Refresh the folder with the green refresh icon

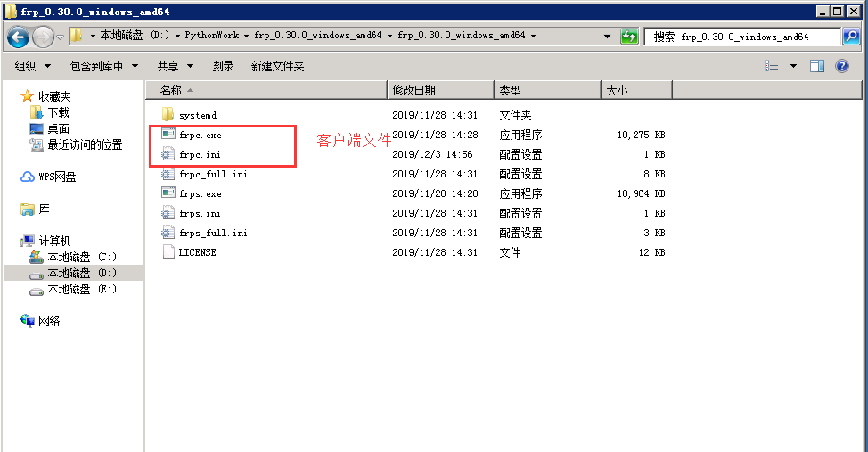629,37
